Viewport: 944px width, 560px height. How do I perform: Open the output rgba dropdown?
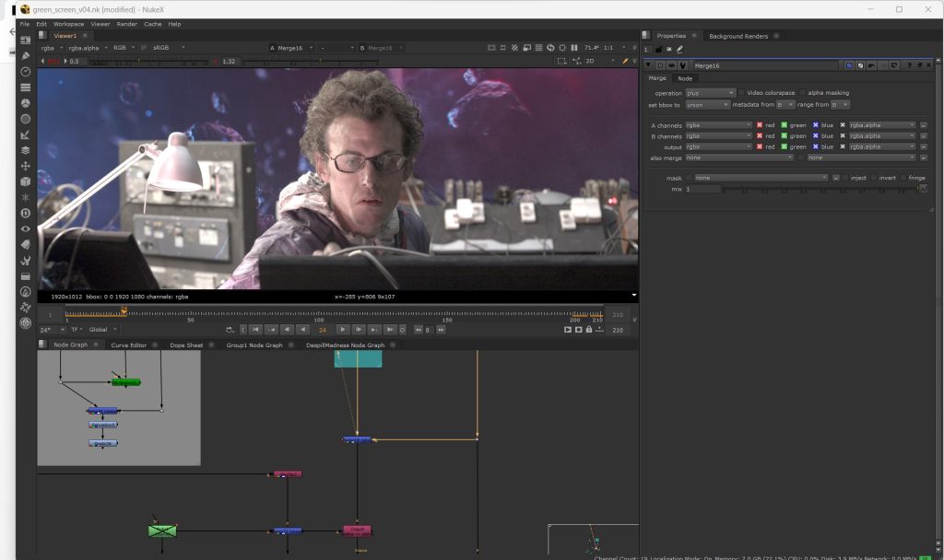click(x=719, y=146)
